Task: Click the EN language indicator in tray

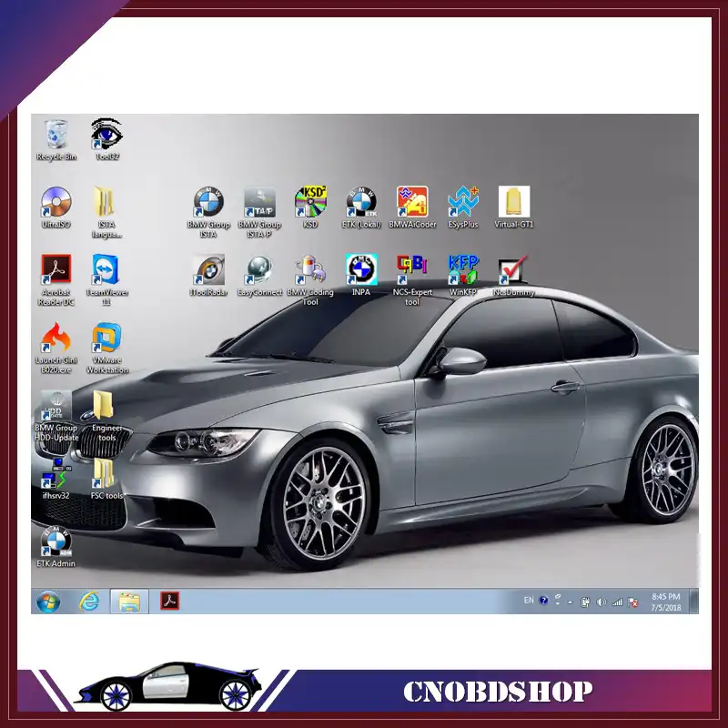Action: (529, 601)
